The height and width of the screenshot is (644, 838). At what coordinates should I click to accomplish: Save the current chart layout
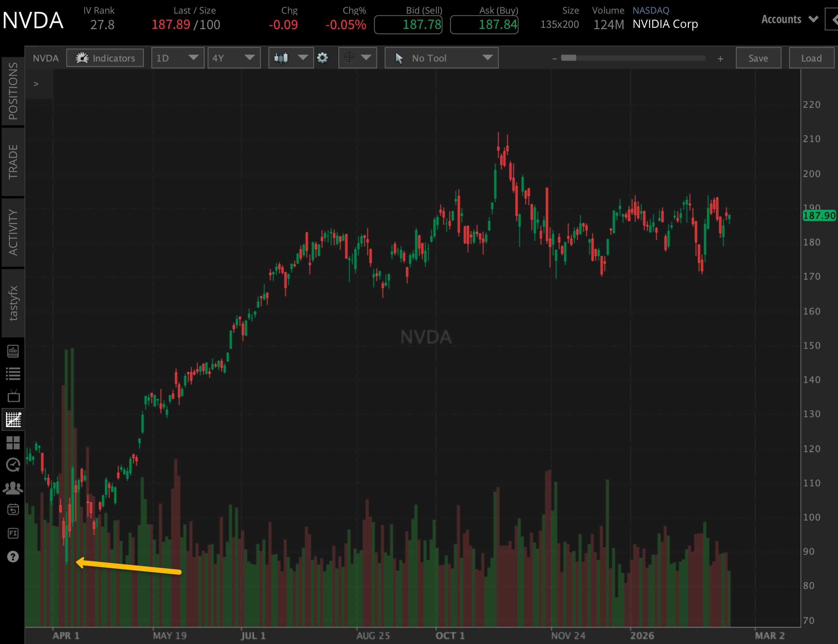[x=758, y=58]
